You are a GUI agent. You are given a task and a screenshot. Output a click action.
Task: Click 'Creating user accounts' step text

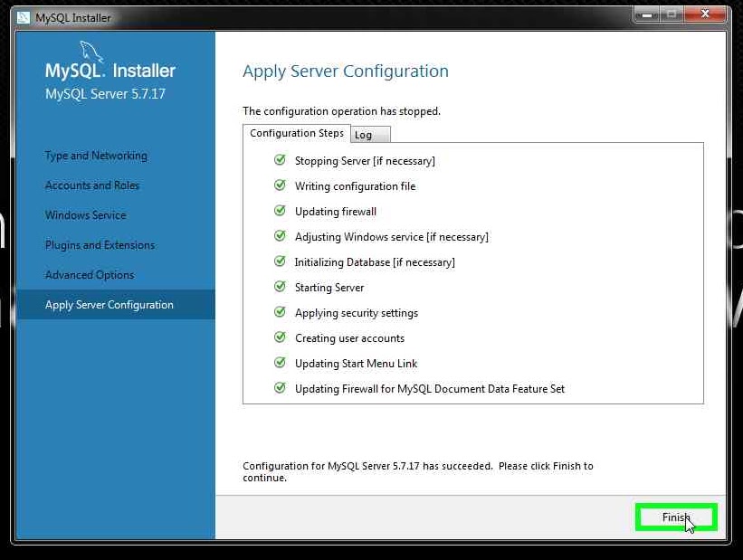point(349,338)
